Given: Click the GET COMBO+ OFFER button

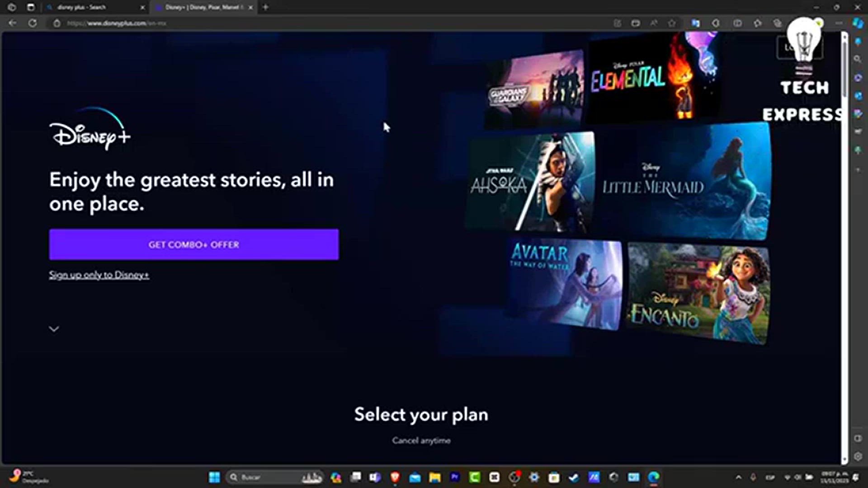Looking at the screenshot, I should (x=194, y=244).
